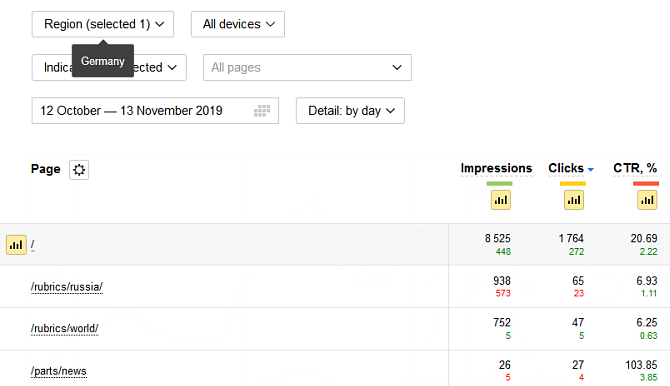The image size is (670, 386).
Task: Toggle CTR chart icon
Action: coord(647,200)
